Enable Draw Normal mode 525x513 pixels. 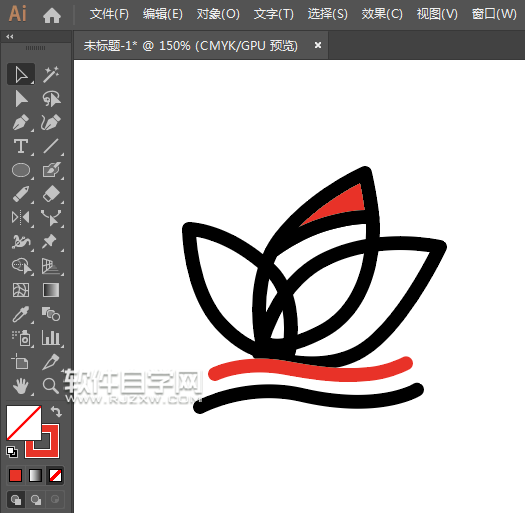point(16,500)
